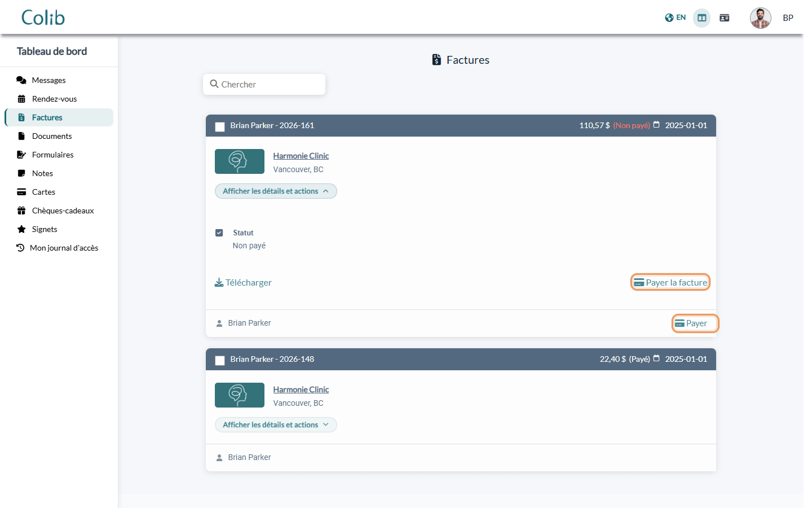Screen dimensions: 812x508
Task: Click Tableau de bord heading
Action: click(x=52, y=51)
